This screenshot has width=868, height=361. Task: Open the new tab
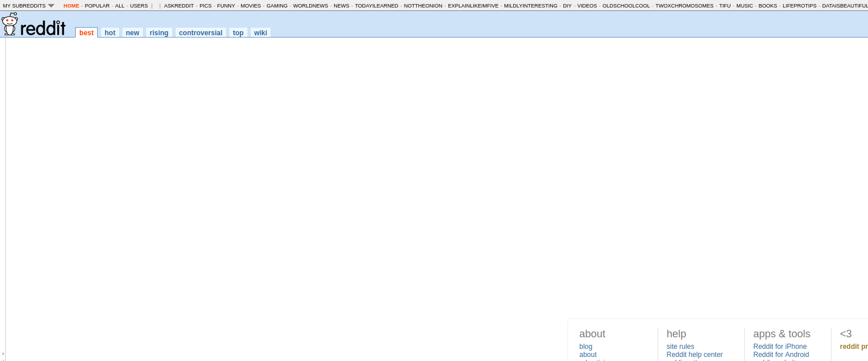click(132, 33)
